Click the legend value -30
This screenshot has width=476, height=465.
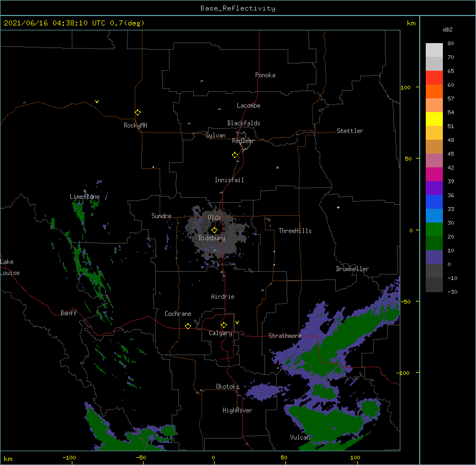pyautogui.click(x=452, y=292)
